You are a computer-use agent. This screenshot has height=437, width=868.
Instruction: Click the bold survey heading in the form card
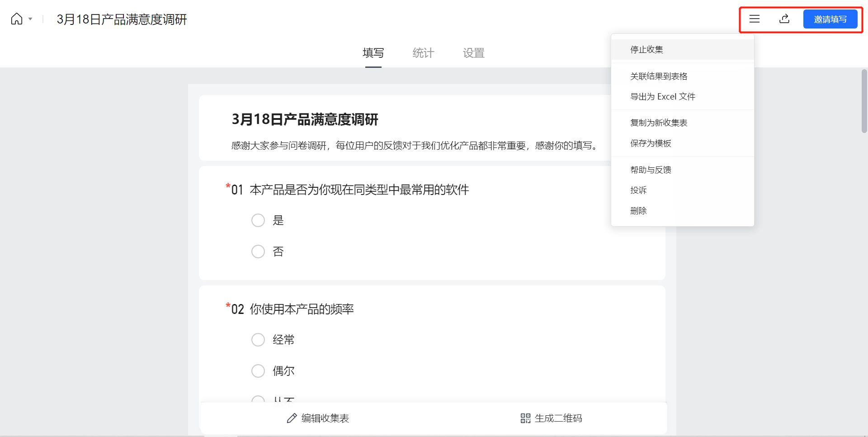coord(305,119)
